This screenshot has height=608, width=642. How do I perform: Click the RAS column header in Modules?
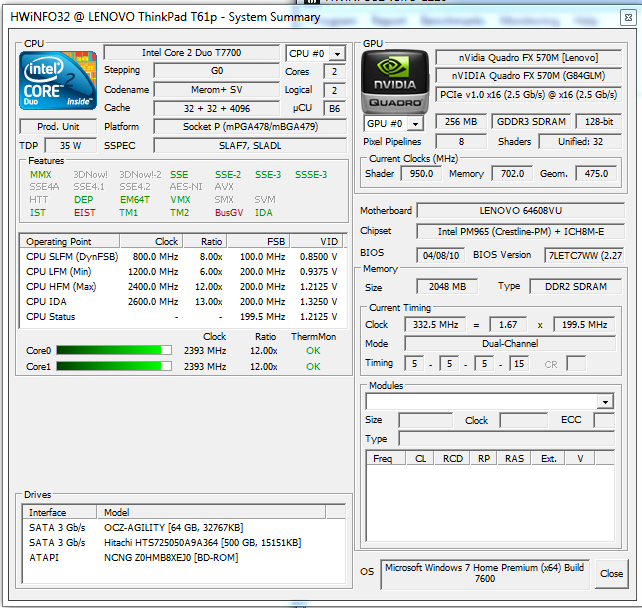point(514,459)
